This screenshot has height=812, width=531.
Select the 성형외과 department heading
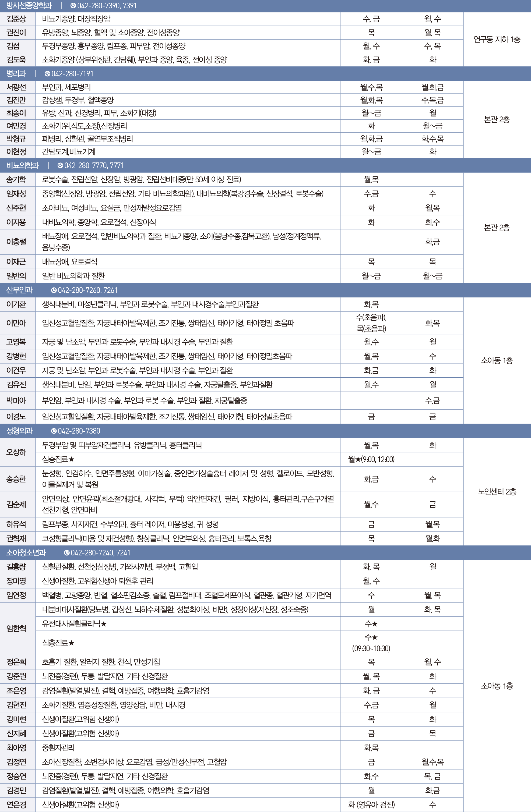click(19, 431)
